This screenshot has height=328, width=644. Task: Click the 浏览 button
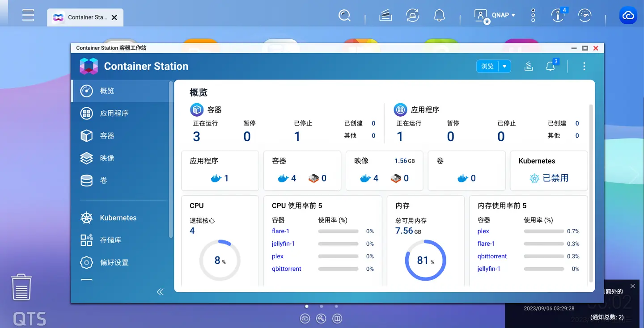point(487,66)
